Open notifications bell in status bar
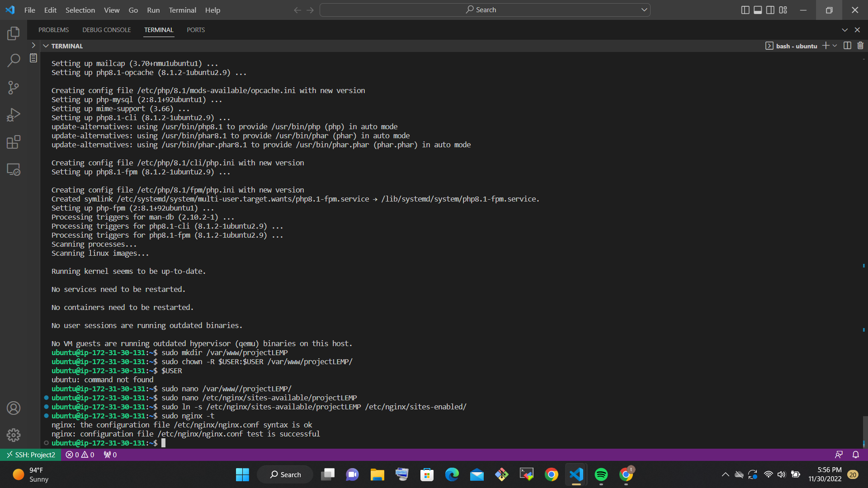The image size is (868, 488). tap(856, 455)
